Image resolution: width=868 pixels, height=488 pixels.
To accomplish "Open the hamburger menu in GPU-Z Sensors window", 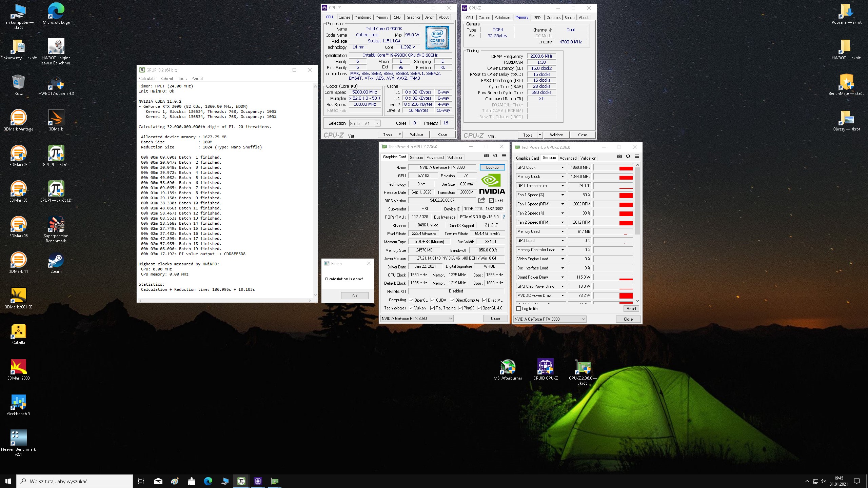I will [x=637, y=157].
